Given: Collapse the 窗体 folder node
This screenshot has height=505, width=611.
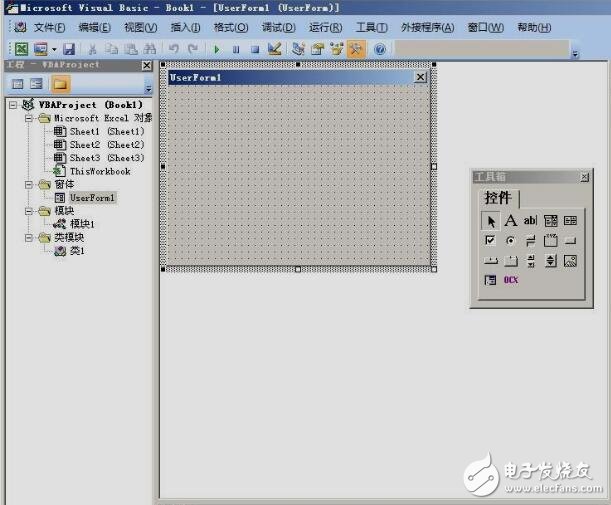Looking at the screenshot, I should tap(28, 184).
